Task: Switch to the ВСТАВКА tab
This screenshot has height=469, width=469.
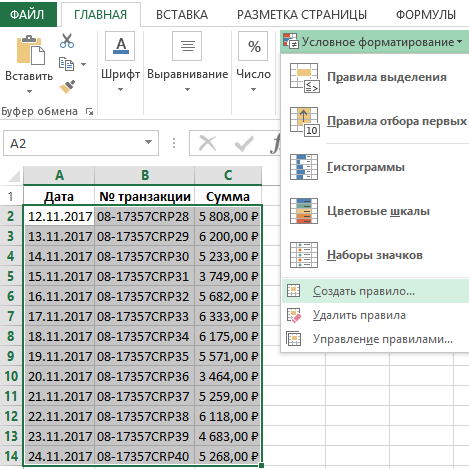Action: [182, 14]
